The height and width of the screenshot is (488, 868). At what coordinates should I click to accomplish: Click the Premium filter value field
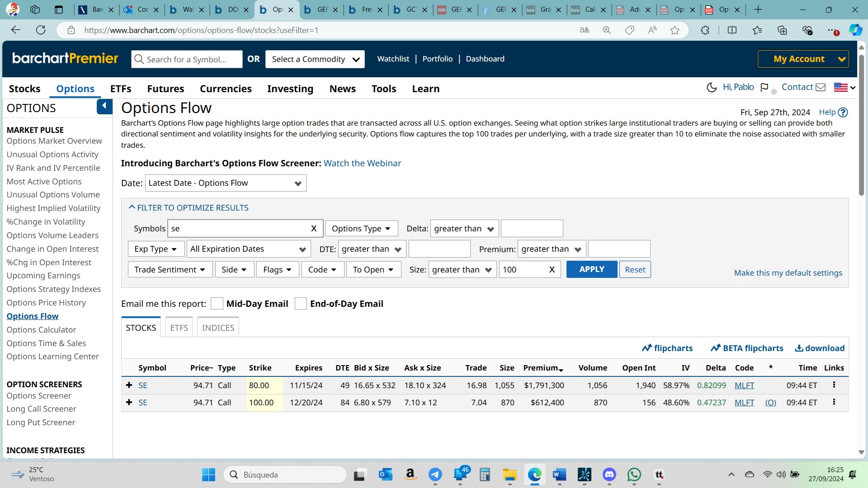tap(618, 249)
